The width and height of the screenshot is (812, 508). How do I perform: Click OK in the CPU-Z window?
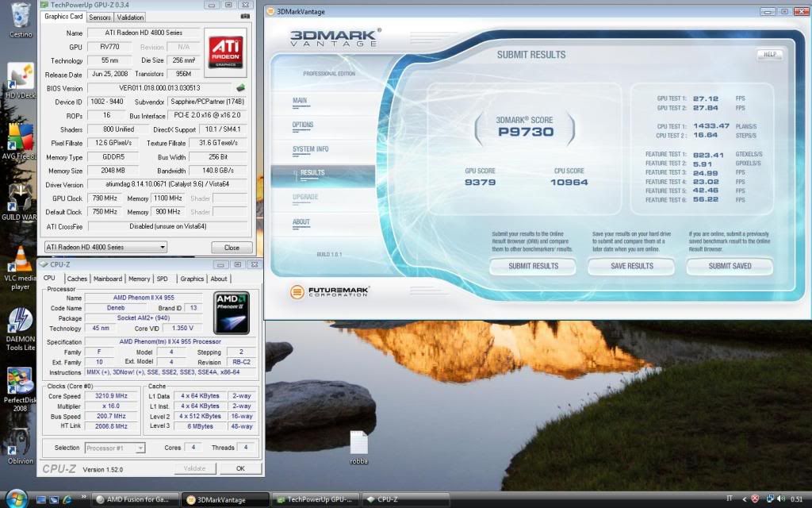(x=240, y=468)
